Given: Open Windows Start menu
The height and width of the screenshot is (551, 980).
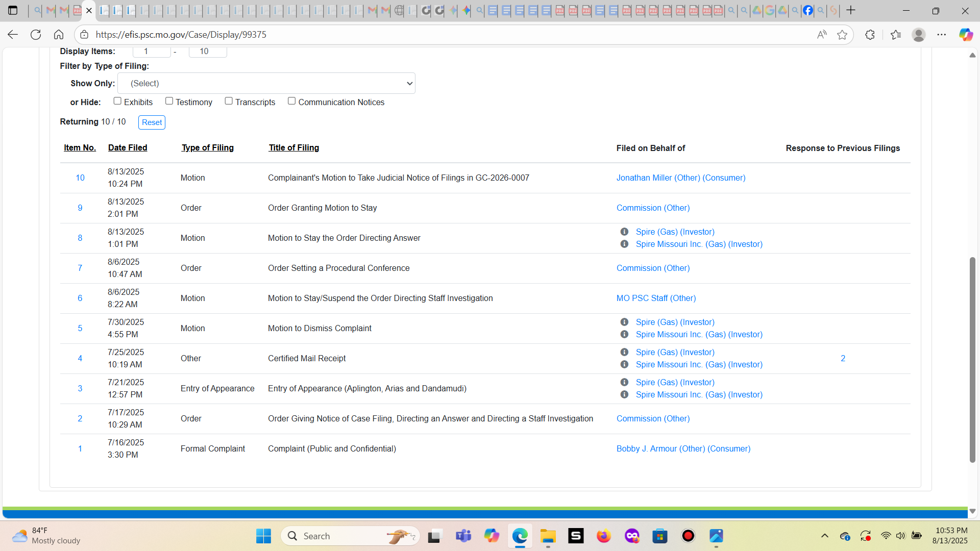Looking at the screenshot, I should [263, 536].
